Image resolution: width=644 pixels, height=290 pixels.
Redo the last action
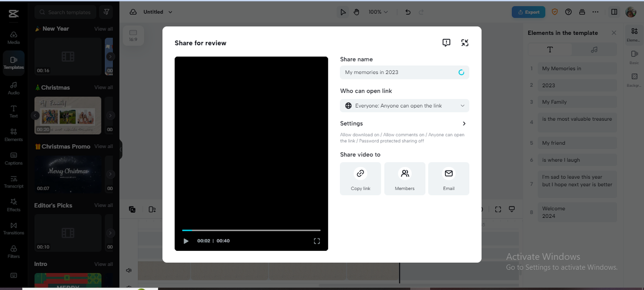pos(421,12)
